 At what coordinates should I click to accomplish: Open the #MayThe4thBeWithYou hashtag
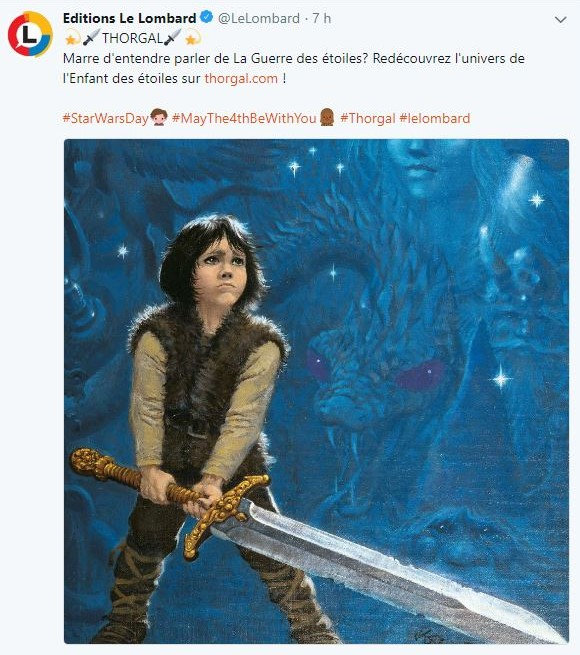(244, 118)
